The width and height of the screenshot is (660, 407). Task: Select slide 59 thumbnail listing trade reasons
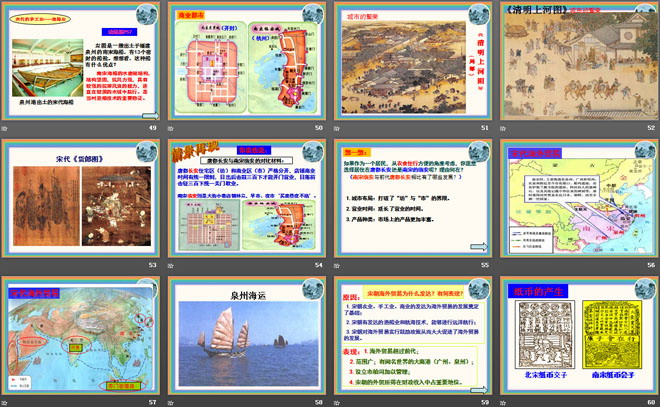click(x=413, y=336)
